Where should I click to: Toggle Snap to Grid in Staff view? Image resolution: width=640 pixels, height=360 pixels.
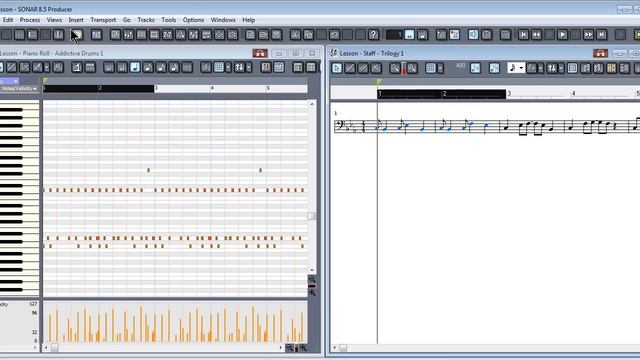point(430,68)
